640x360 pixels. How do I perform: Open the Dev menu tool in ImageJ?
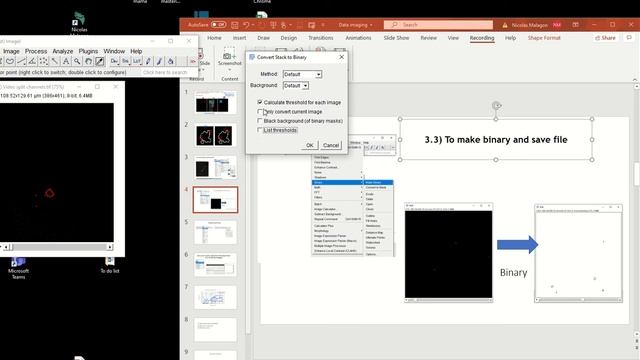click(114, 61)
